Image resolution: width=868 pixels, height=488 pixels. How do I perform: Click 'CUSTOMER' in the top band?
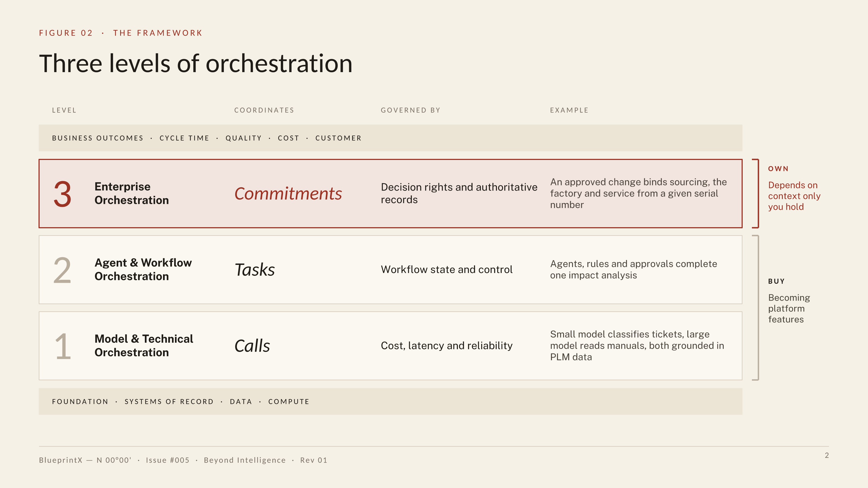(x=338, y=138)
